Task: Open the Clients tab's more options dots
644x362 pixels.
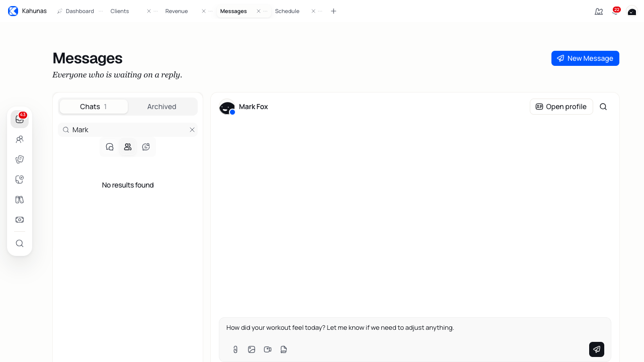Action: (x=155, y=11)
